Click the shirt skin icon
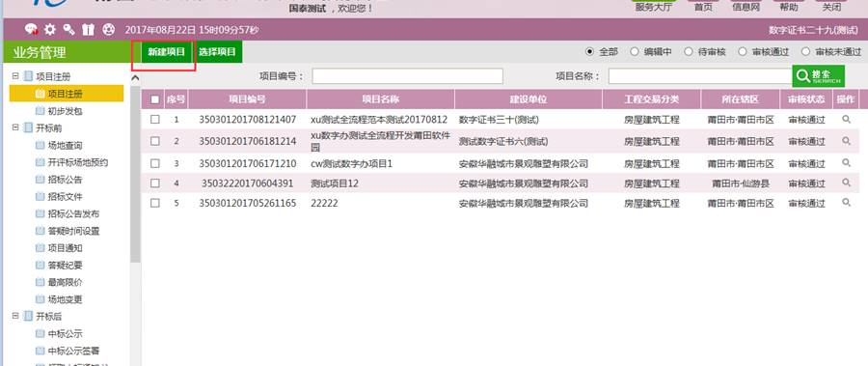868x366 pixels. [89, 29]
